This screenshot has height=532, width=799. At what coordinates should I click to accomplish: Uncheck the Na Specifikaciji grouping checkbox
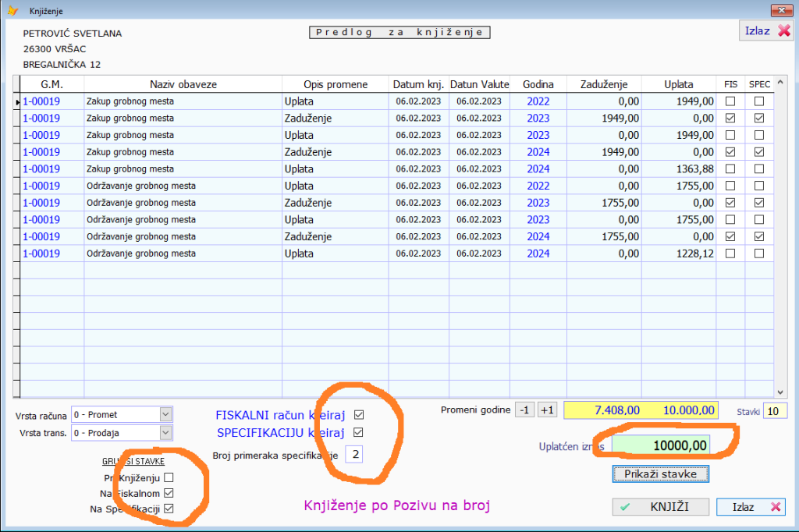pos(169,509)
